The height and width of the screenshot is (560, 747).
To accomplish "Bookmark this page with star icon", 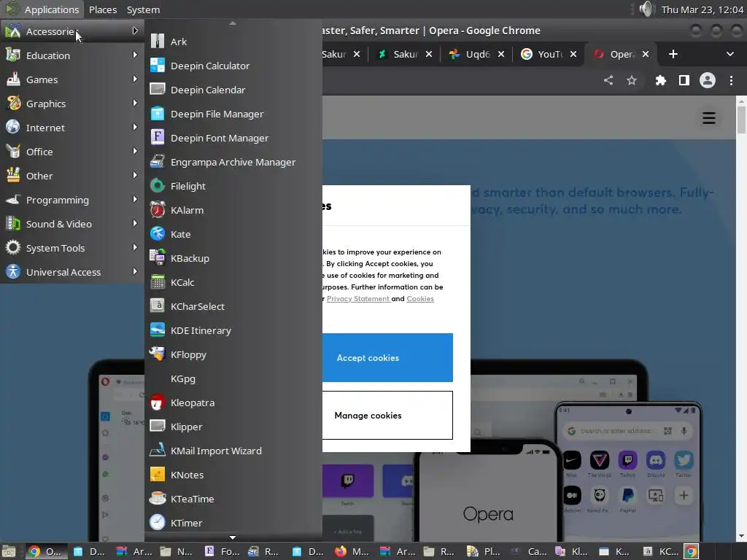I will pyautogui.click(x=632, y=80).
